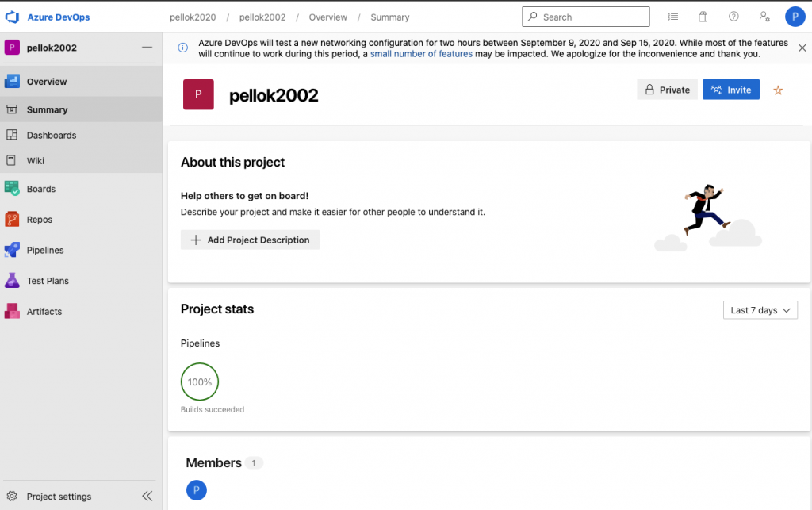Screen dimensions: 812x510
Task: Open the Marketplace shopping bag icon
Action: pos(703,17)
